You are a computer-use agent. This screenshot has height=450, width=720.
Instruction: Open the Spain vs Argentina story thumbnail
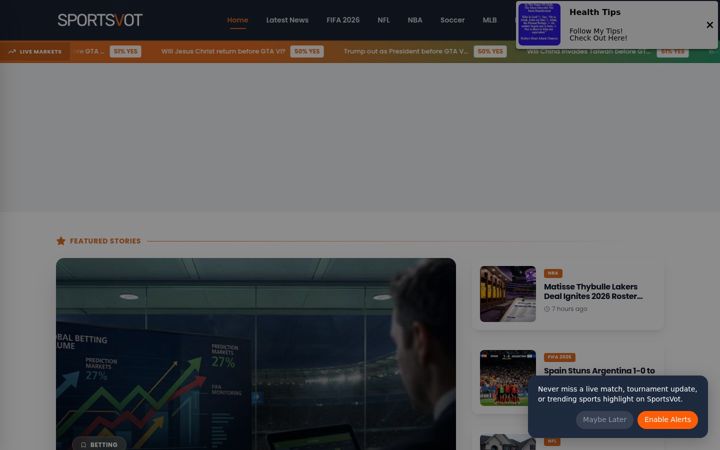pos(508,378)
